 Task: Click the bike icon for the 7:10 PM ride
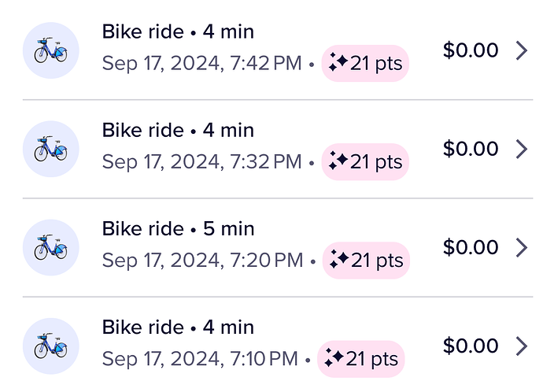(x=51, y=346)
